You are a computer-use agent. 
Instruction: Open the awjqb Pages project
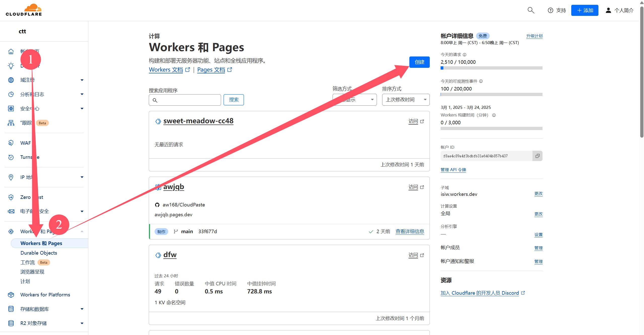(x=173, y=187)
